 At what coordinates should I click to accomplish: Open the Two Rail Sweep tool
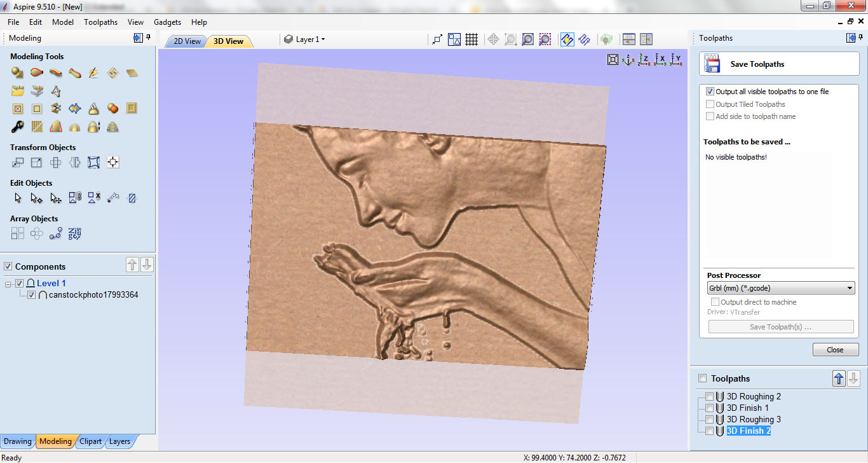(37, 73)
